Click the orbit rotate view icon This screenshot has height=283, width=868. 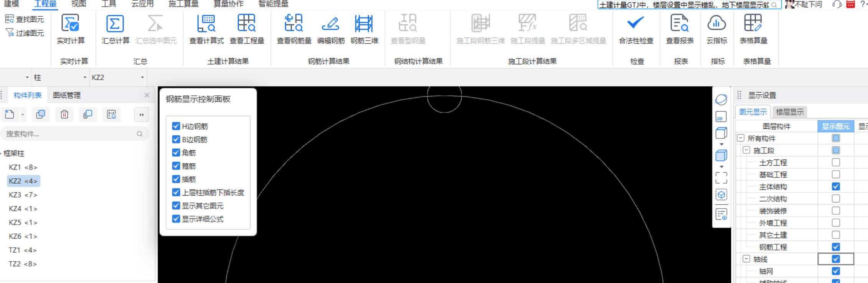coord(721,100)
